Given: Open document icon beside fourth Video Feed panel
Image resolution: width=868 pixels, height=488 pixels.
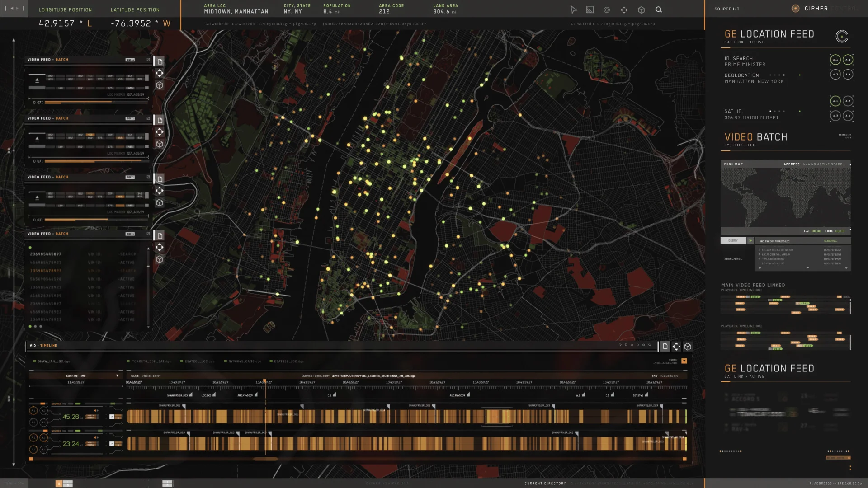Looking at the screenshot, I should click(160, 235).
